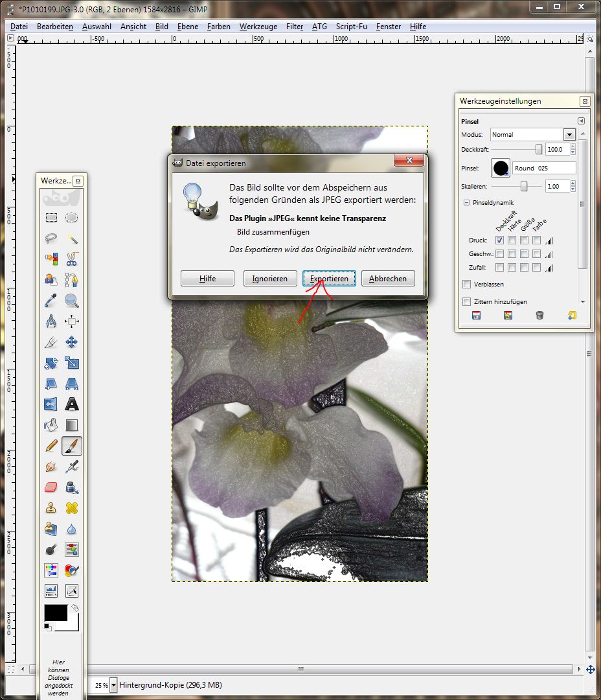Click the Deckkraft slider handle
The height and width of the screenshot is (700, 601).
tap(538, 149)
